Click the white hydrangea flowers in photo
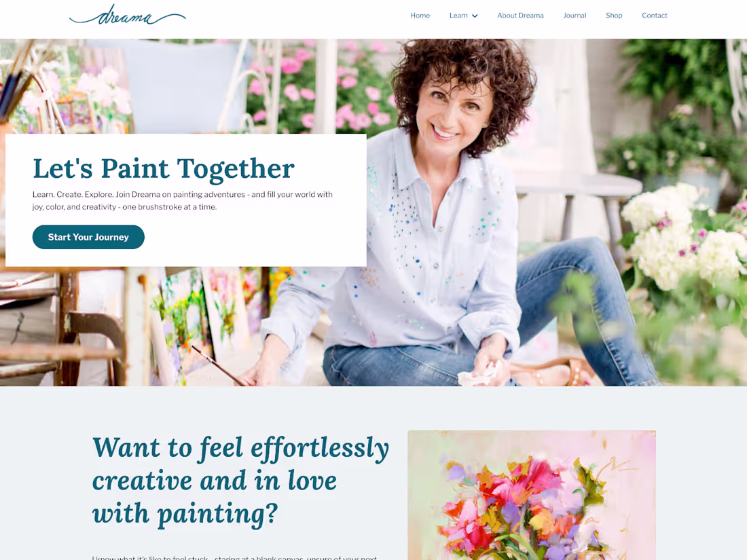The image size is (747, 560). (x=681, y=234)
